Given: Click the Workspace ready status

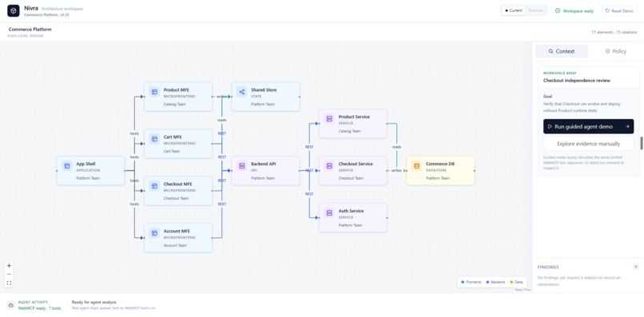Looking at the screenshot, I should pyautogui.click(x=574, y=11).
